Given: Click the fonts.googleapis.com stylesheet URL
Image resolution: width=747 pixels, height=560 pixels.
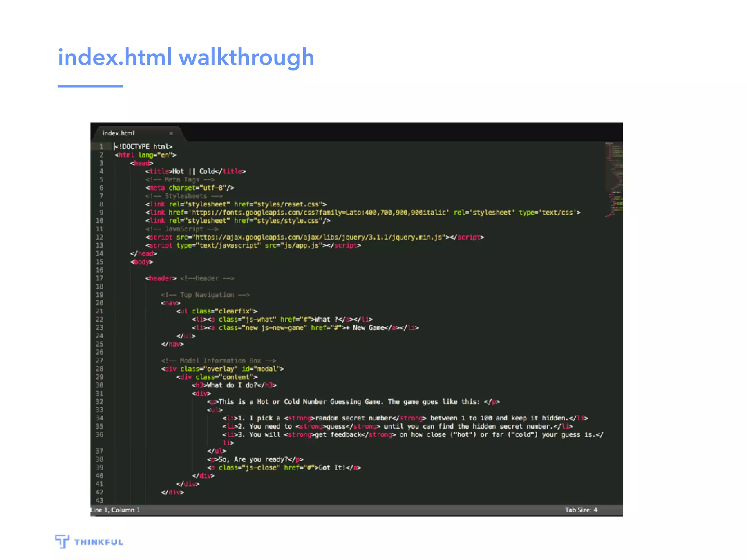Looking at the screenshot, I should 319,212.
